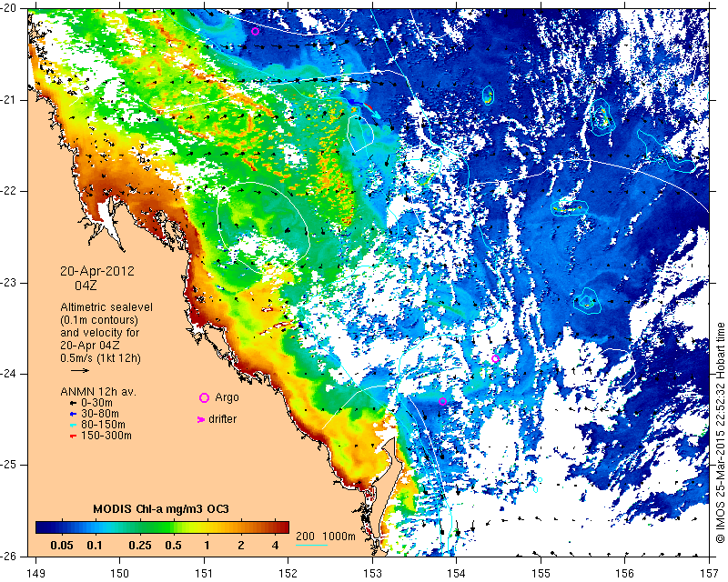Click the colorbar tick label '0.05'
728x582 pixels.
(61, 546)
